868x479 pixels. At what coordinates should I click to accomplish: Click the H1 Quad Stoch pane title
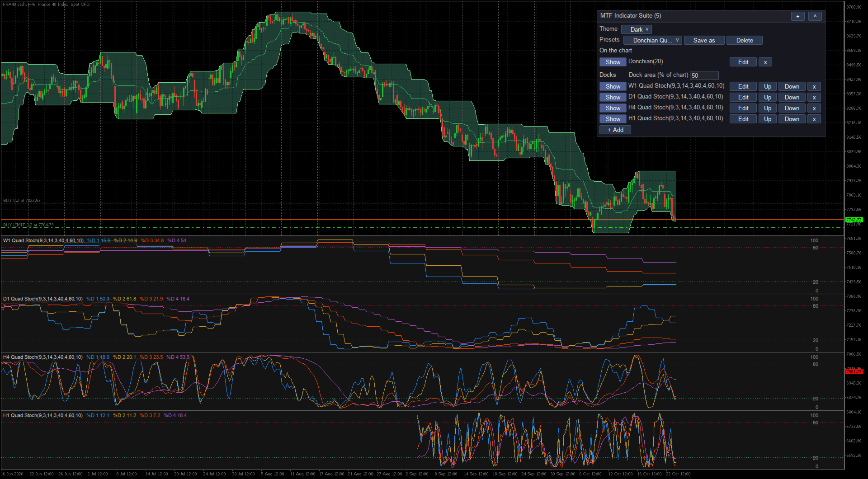43,415
